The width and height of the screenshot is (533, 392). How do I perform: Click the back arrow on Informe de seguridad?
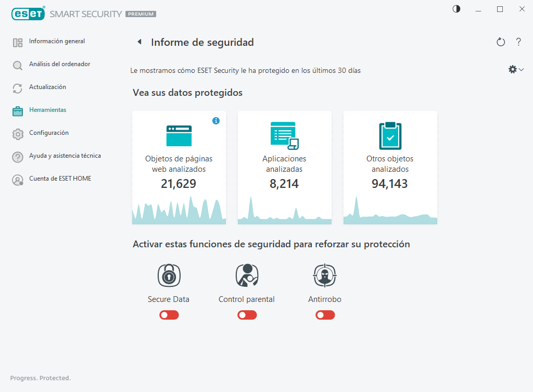click(x=139, y=42)
